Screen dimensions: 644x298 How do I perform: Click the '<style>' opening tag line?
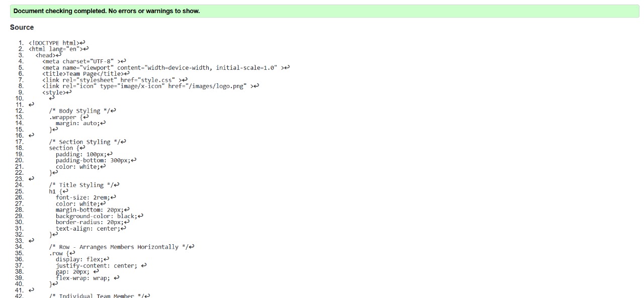point(54,92)
